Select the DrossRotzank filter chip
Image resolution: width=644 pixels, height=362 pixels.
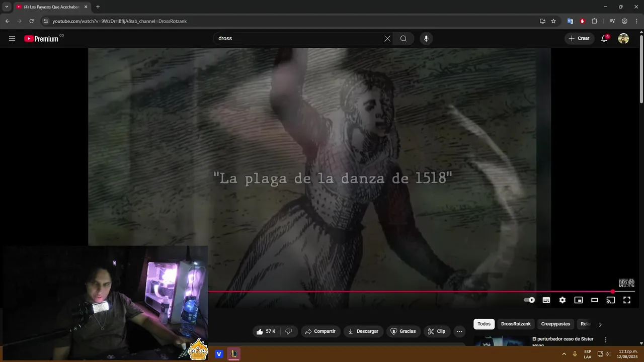pyautogui.click(x=516, y=324)
